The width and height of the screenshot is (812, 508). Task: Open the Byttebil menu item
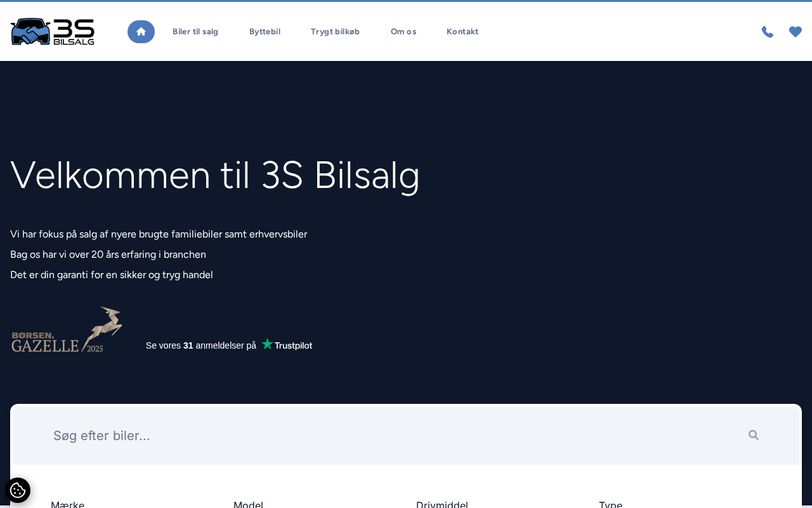tap(265, 32)
